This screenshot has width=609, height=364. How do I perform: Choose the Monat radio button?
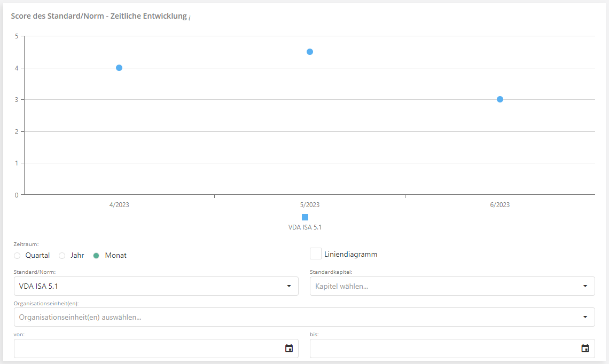(x=96, y=256)
